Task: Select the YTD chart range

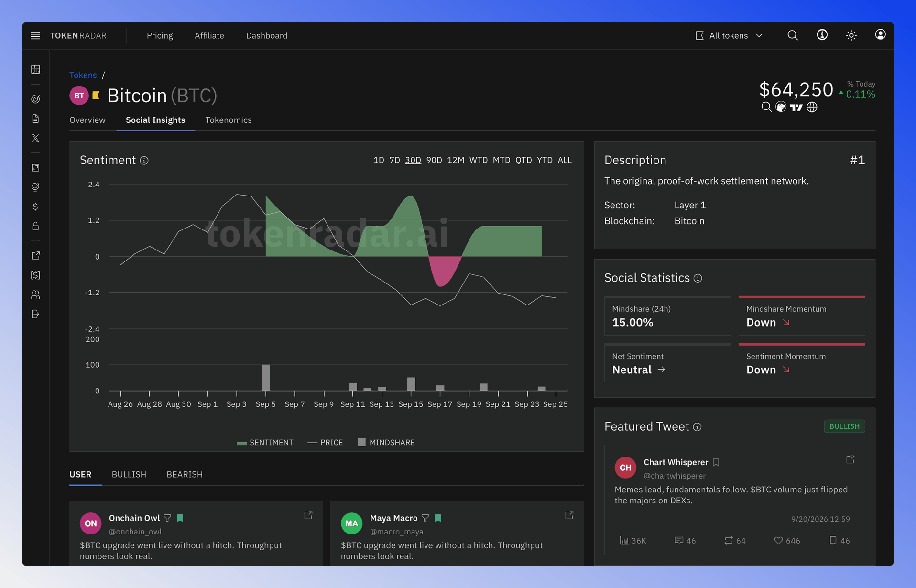Action: tap(545, 160)
